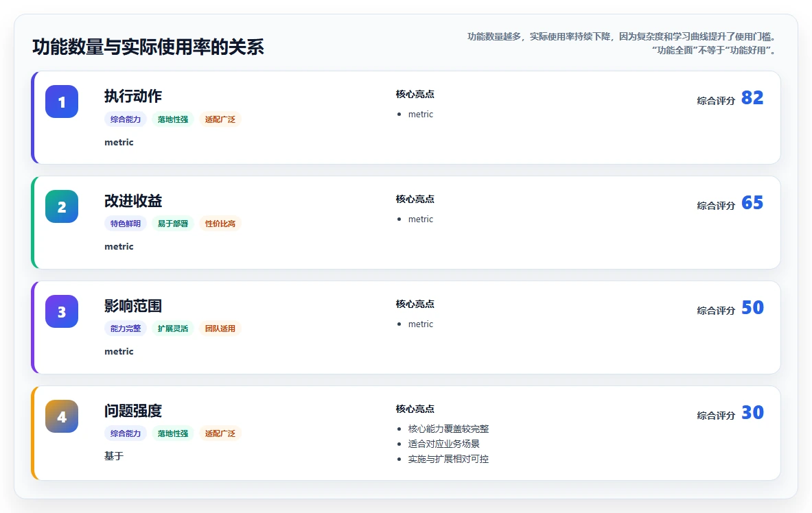
Task: Click the 实施与扩展相对可控 bullet
Action: tap(448, 459)
